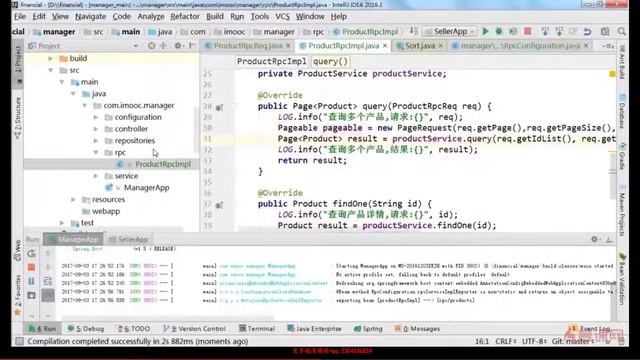Open the File menu

pyautogui.click(x=20, y=17)
